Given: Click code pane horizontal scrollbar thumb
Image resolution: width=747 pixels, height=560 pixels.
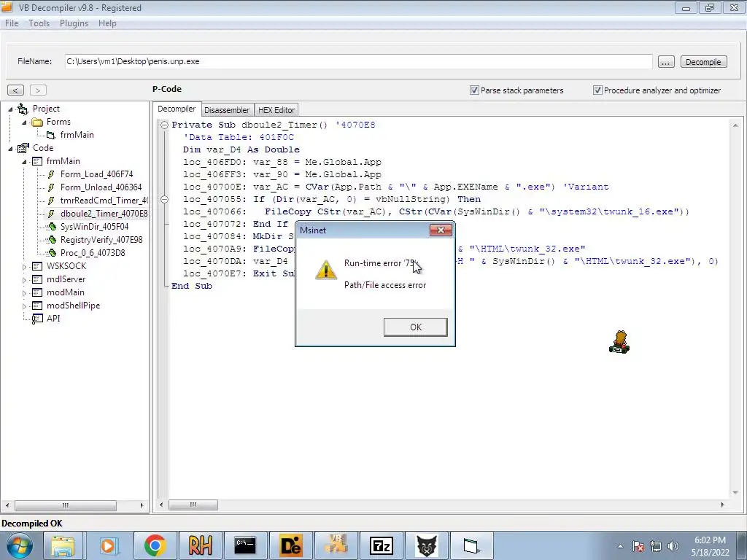Looking at the screenshot, I should pyautogui.click(x=193, y=505).
